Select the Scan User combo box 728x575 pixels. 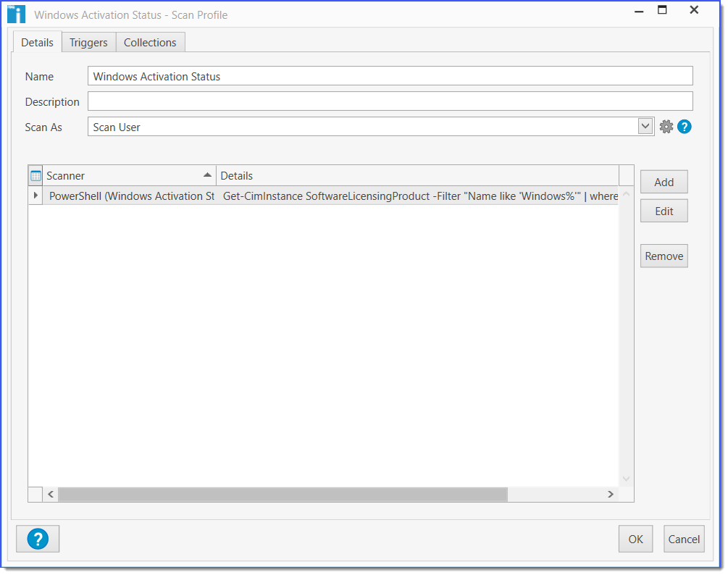370,127
